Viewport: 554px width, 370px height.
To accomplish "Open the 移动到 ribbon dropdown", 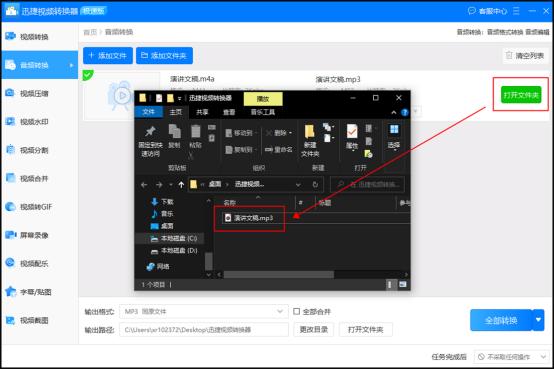I will click(x=241, y=133).
